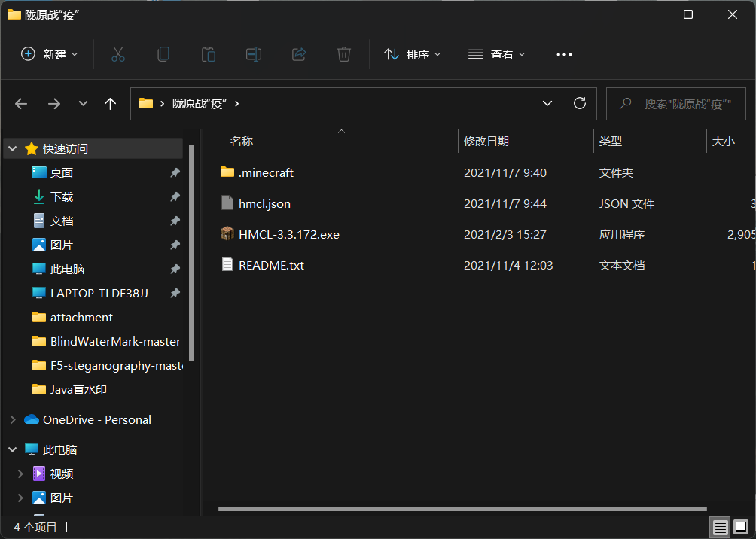Click the pin icon beside LAPTOP-TLDE38JJ

click(x=175, y=293)
